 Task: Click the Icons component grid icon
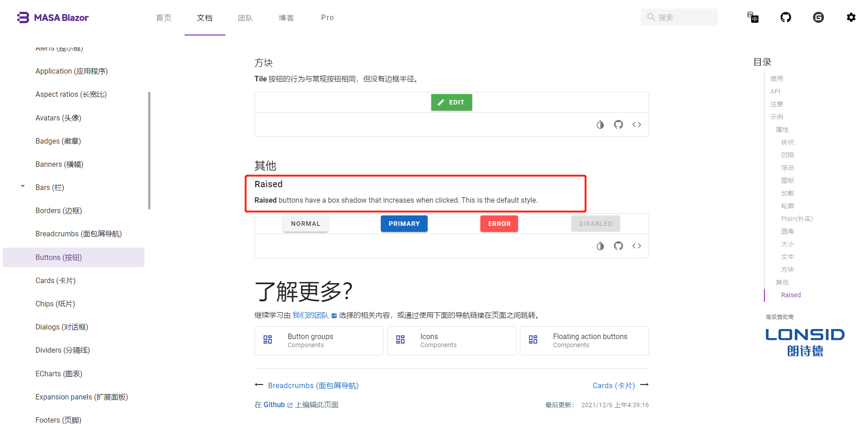pos(400,339)
